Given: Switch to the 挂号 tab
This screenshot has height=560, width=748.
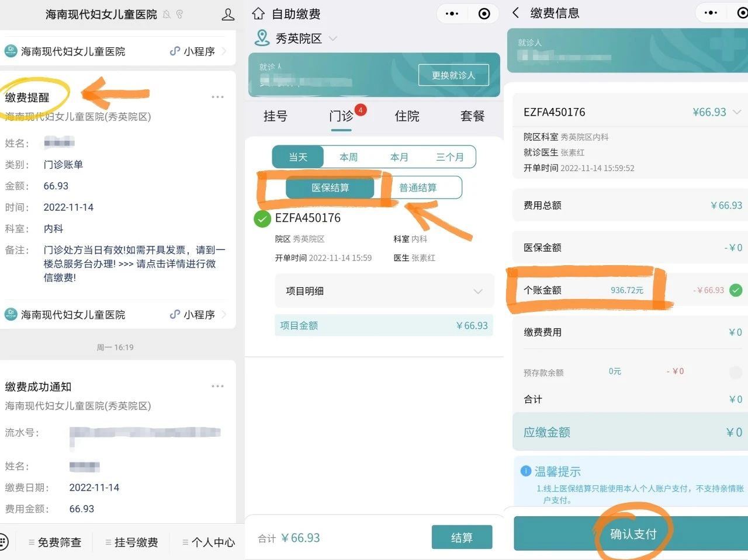Looking at the screenshot, I should (x=275, y=116).
